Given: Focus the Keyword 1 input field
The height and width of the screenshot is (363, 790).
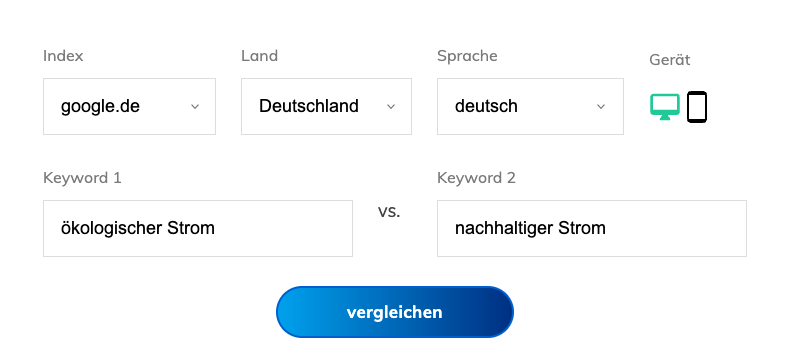Looking at the screenshot, I should tap(198, 228).
